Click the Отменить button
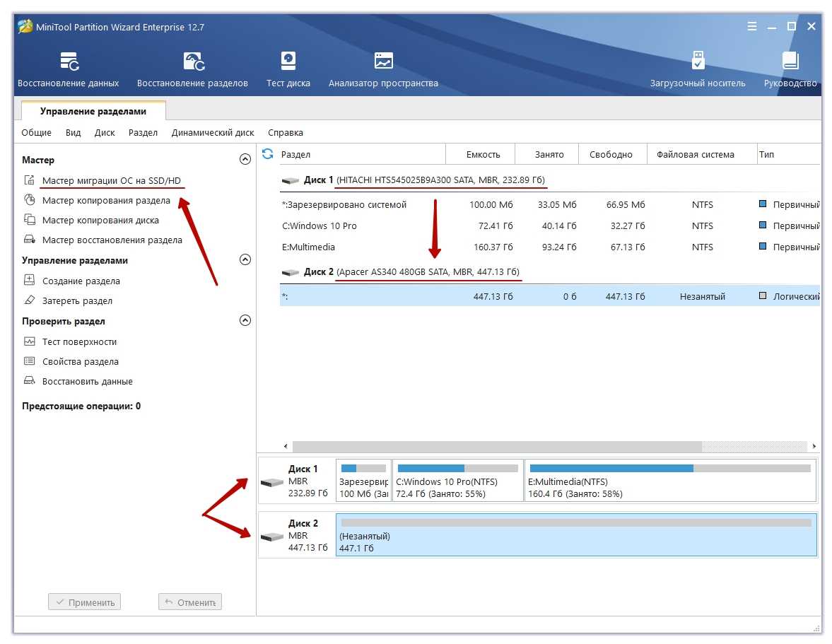 coord(190,602)
